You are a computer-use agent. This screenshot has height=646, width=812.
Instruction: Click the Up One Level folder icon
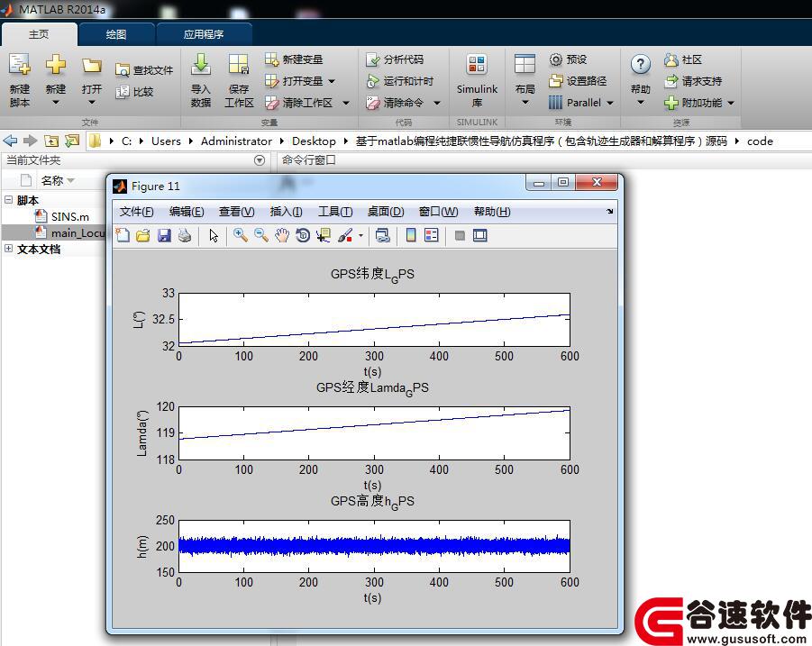50,141
